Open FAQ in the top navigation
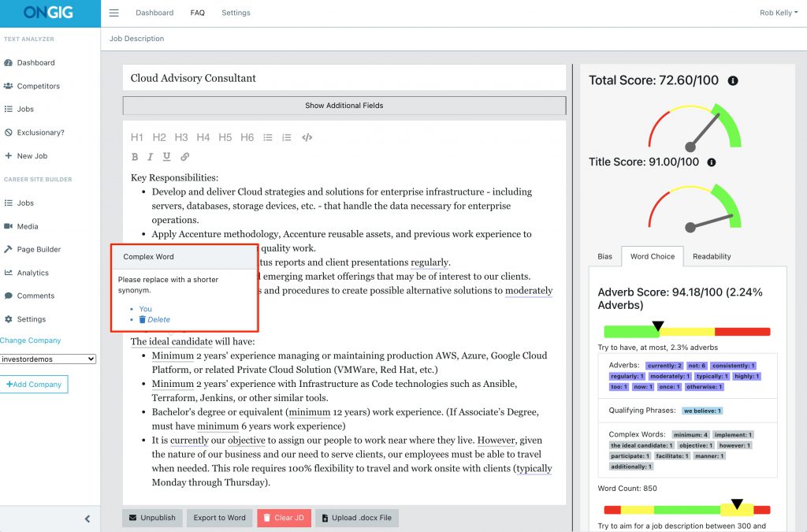 [197, 13]
